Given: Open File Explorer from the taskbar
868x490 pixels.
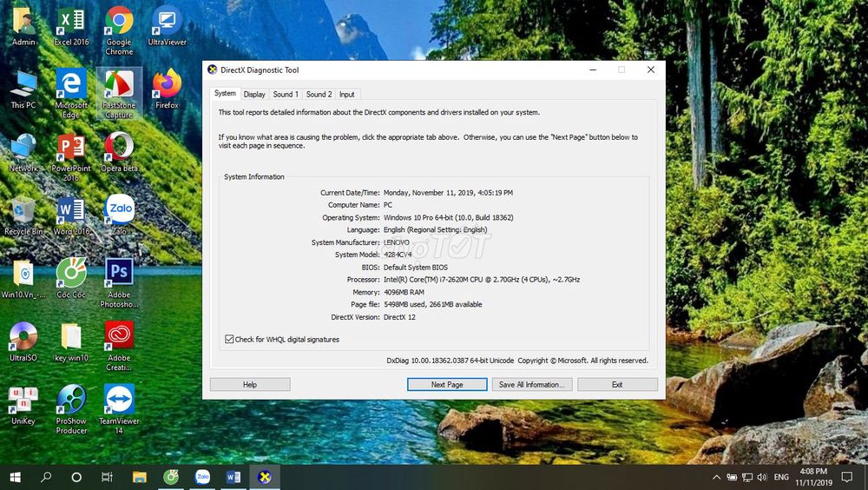Looking at the screenshot, I should coord(140,477).
